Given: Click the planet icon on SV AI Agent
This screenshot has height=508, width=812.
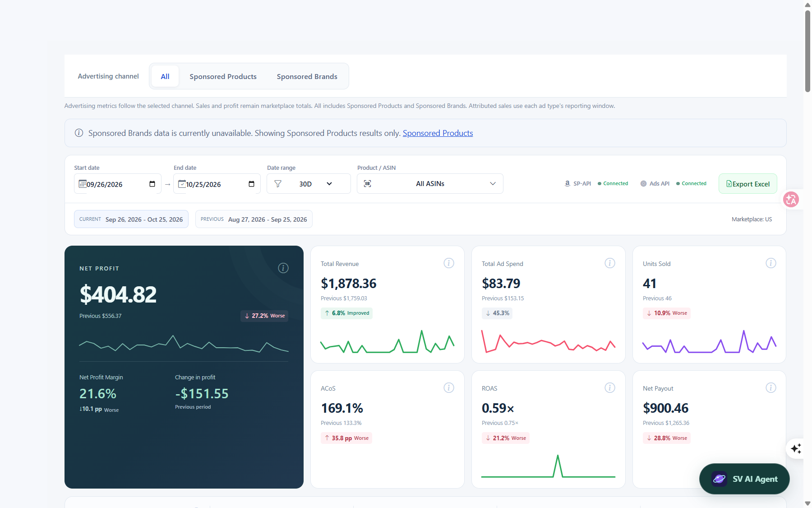Looking at the screenshot, I should click(x=719, y=479).
